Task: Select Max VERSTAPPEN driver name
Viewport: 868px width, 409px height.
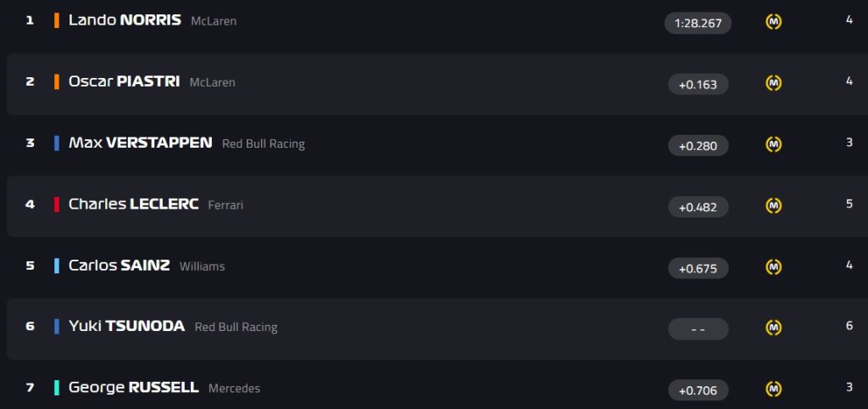Action: point(140,143)
